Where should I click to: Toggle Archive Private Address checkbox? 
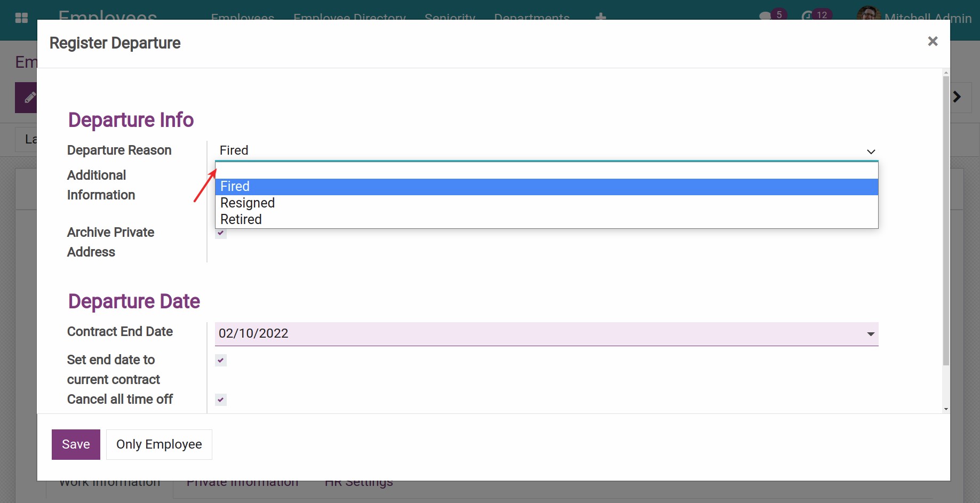tap(221, 233)
